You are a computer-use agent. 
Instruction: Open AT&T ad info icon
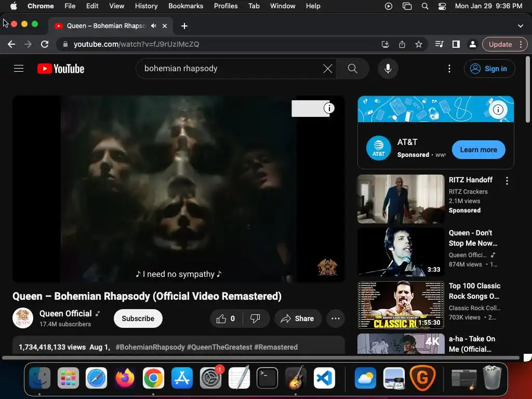[x=498, y=110]
